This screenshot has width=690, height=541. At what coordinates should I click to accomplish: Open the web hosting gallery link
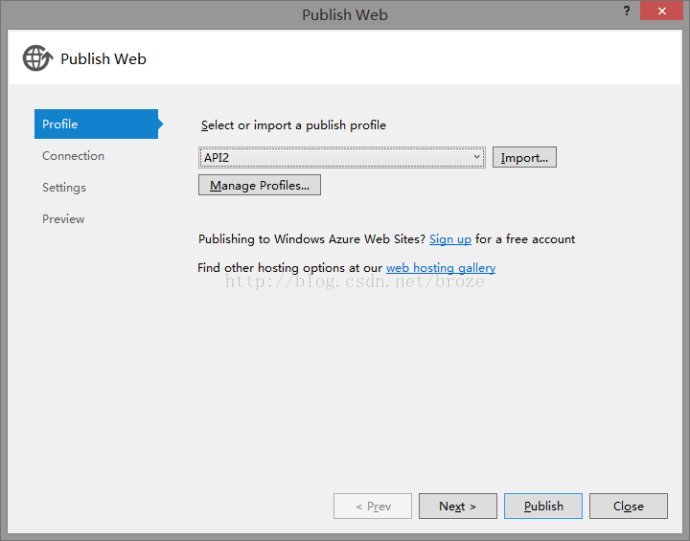(x=440, y=268)
